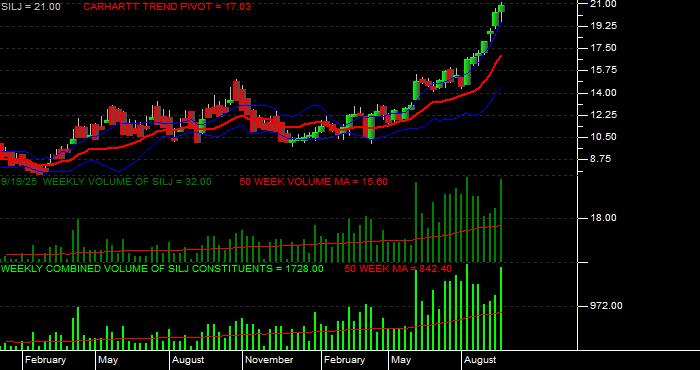Viewport: 700px width, 370px height.
Task: Click the 18.00 volume axis value
Action: (x=604, y=218)
